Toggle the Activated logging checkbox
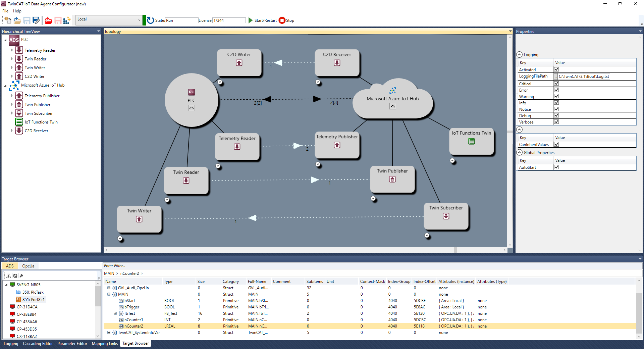This screenshot has width=644, height=349. coord(556,69)
